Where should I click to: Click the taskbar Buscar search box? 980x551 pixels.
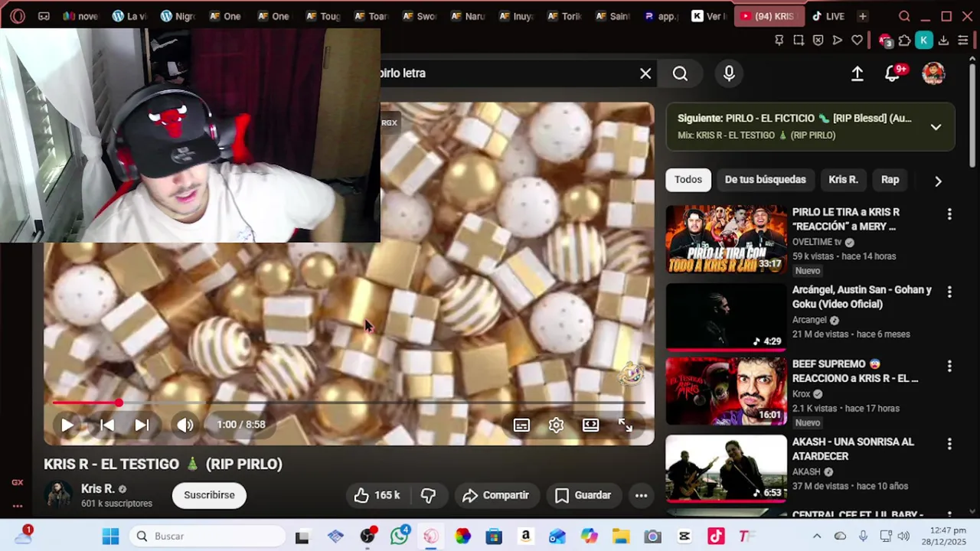(x=207, y=536)
